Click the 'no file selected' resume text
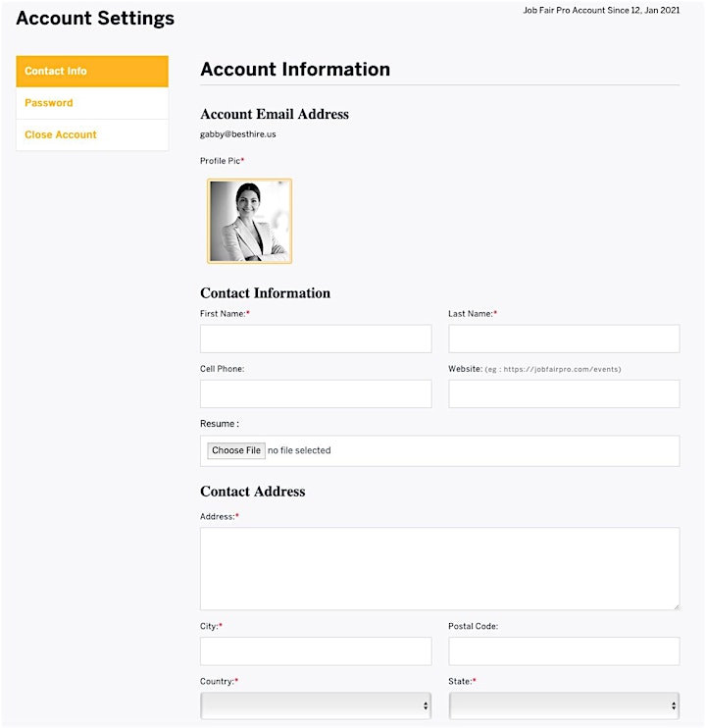706x728 pixels. pyautogui.click(x=299, y=450)
